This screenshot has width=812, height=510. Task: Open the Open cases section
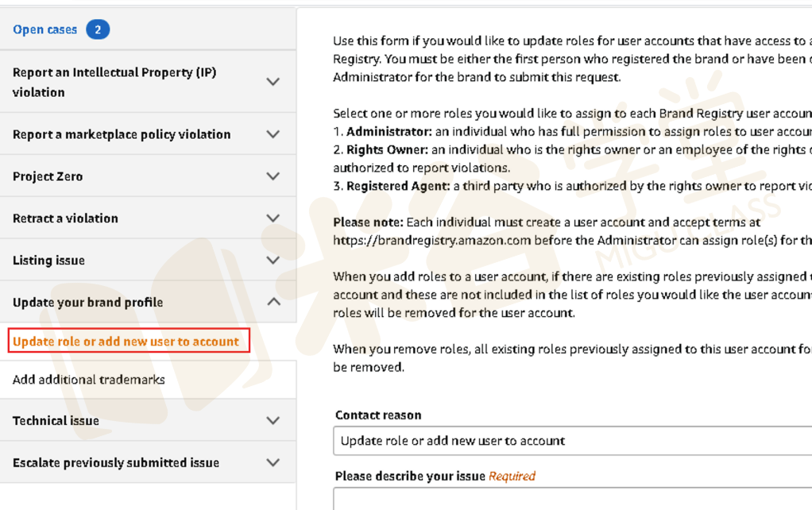pyautogui.click(x=45, y=30)
